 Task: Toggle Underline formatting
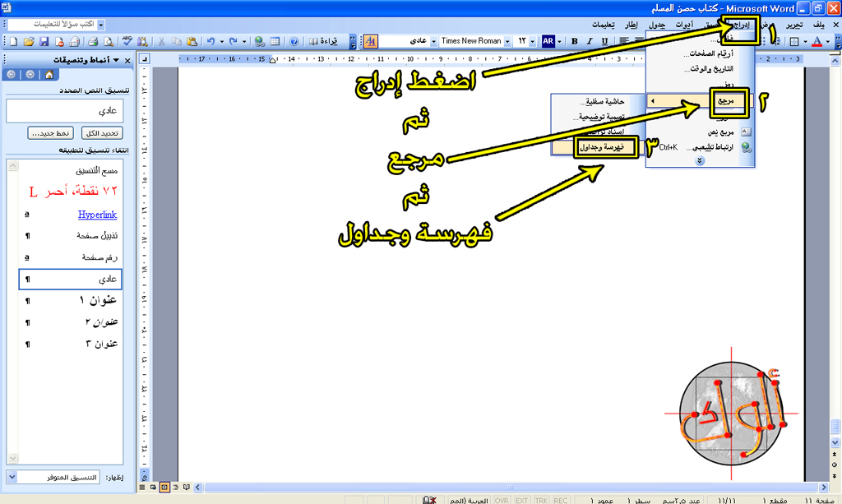[605, 41]
